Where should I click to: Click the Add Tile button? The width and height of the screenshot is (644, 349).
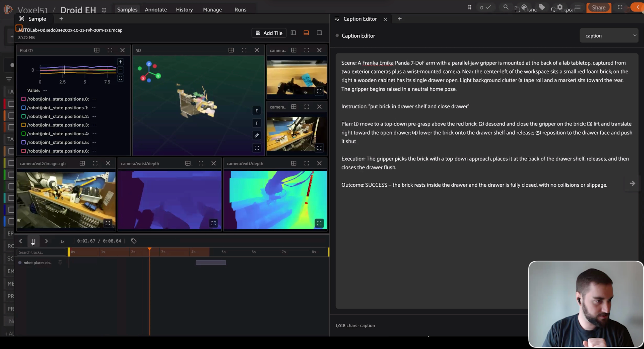click(269, 33)
